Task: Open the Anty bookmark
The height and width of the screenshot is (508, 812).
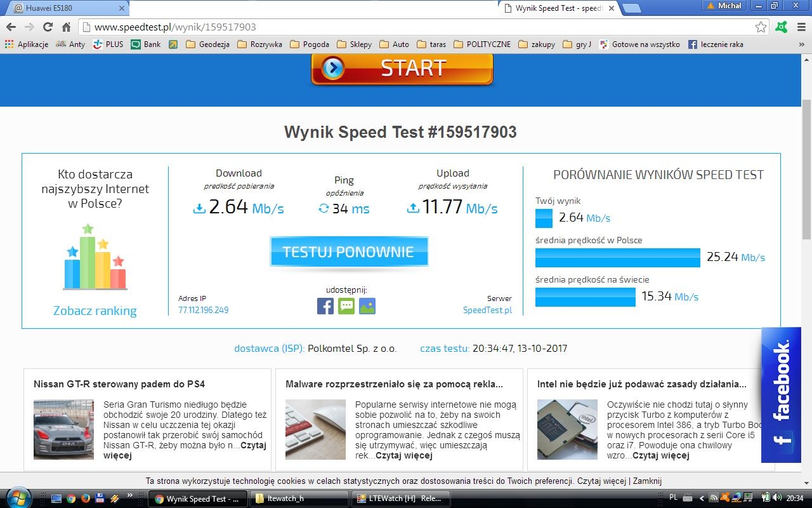Action: (x=70, y=44)
